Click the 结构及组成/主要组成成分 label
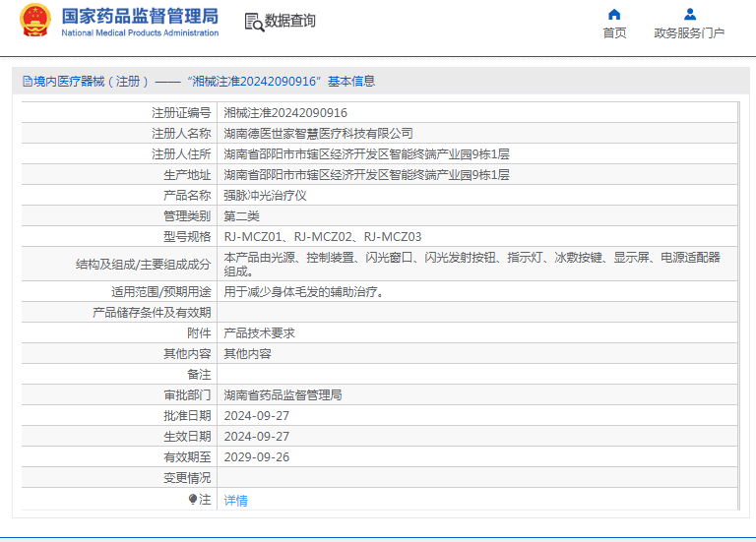756x542 pixels. [143, 265]
